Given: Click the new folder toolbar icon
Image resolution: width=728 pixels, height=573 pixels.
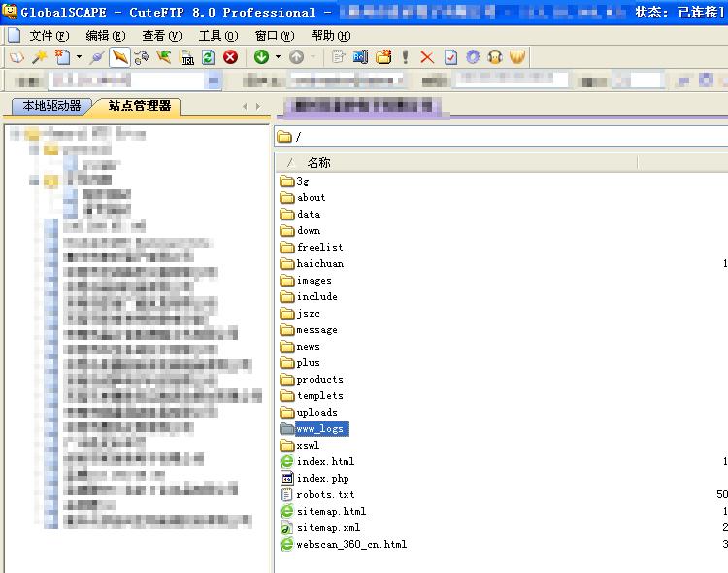Looking at the screenshot, I should [x=383, y=57].
